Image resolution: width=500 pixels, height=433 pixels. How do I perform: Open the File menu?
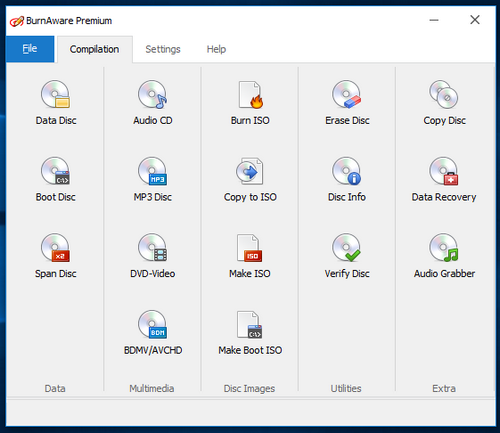(30, 49)
